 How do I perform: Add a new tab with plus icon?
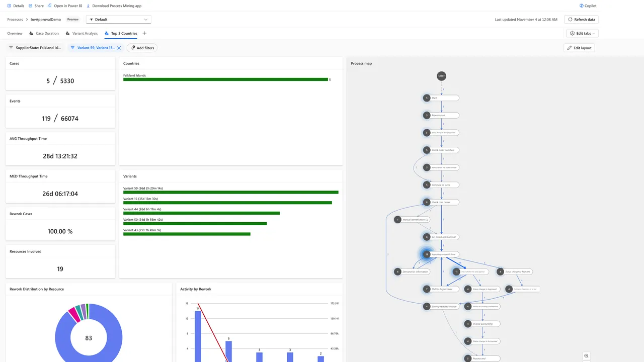pyautogui.click(x=144, y=33)
